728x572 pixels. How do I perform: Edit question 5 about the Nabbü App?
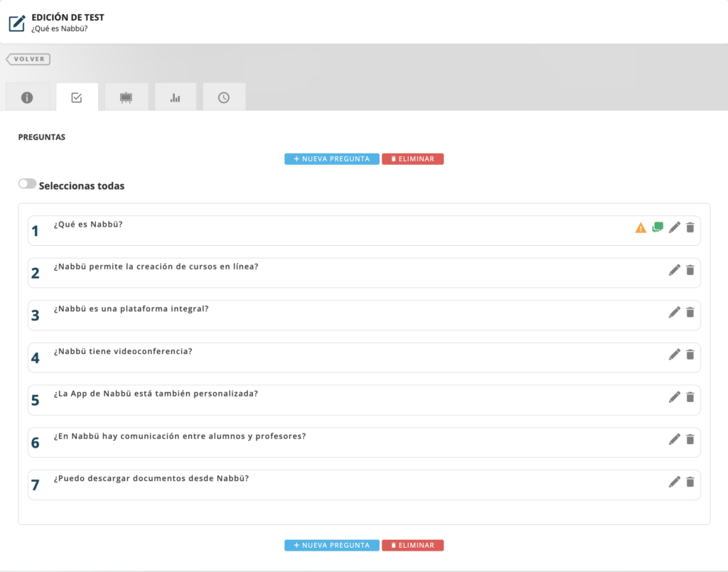click(x=675, y=396)
